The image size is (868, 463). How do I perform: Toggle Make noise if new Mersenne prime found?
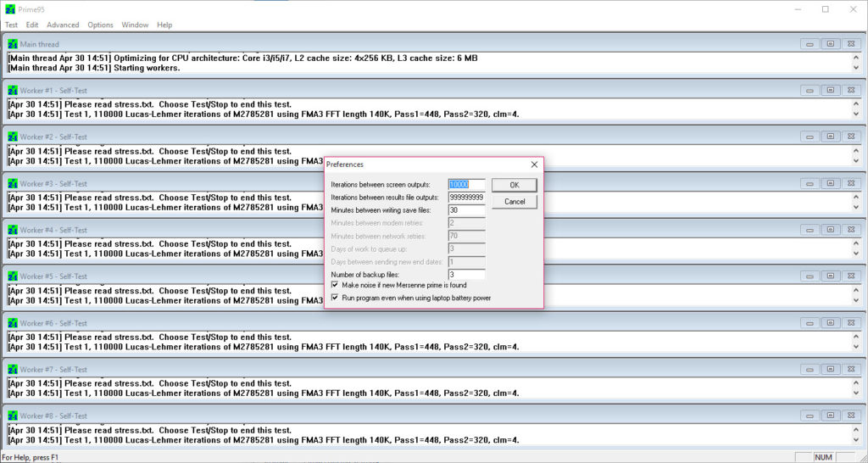[x=335, y=285]
